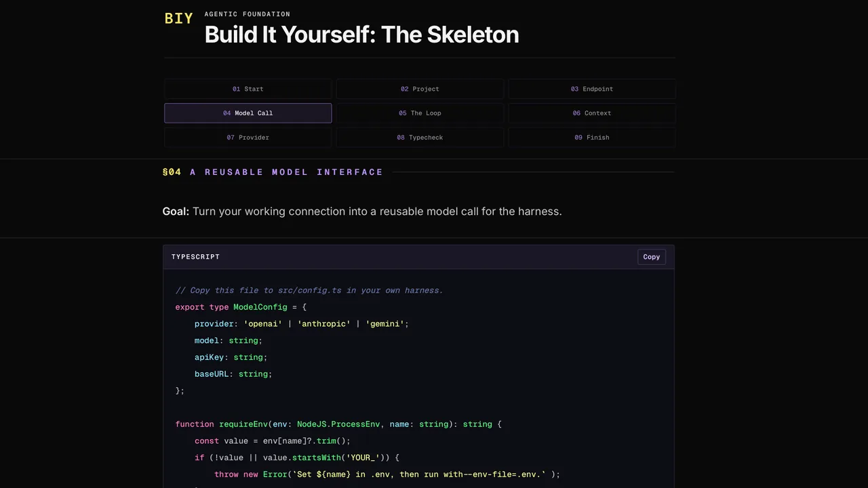Click the 'model: string;' code line

[x=229, y=340]
